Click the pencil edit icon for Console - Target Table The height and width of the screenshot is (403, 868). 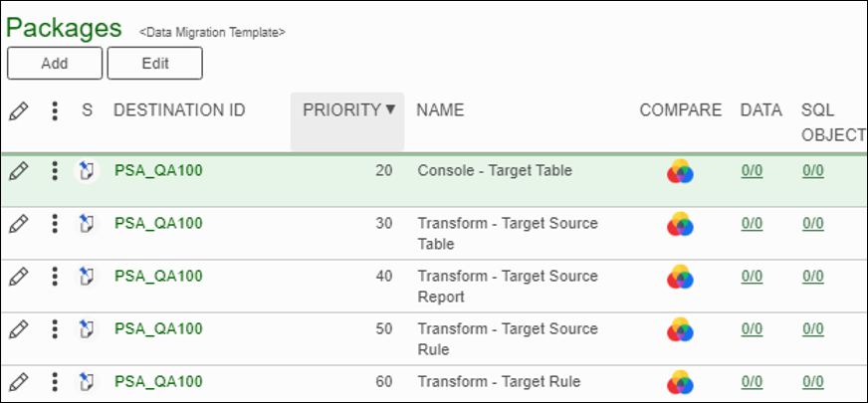pyautogui.click(x=18, y=171)
